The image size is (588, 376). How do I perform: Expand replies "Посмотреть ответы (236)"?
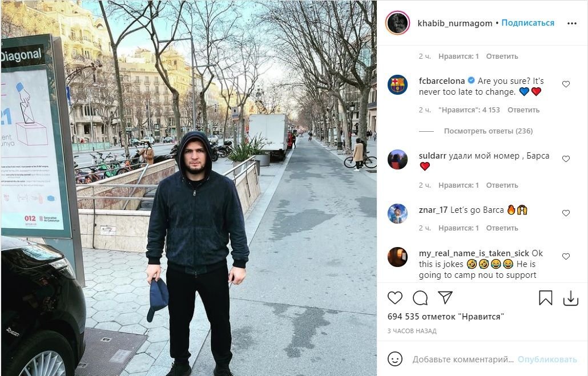click(x=488, y=131)
